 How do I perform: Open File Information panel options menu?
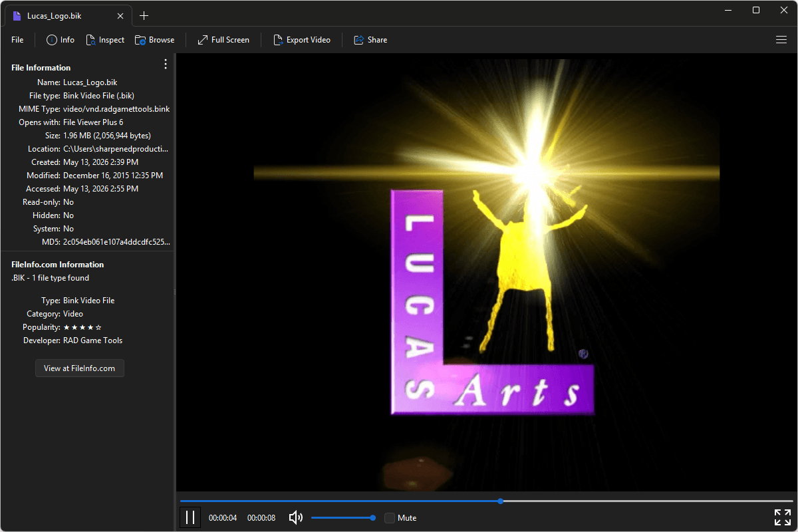point(166,64)
